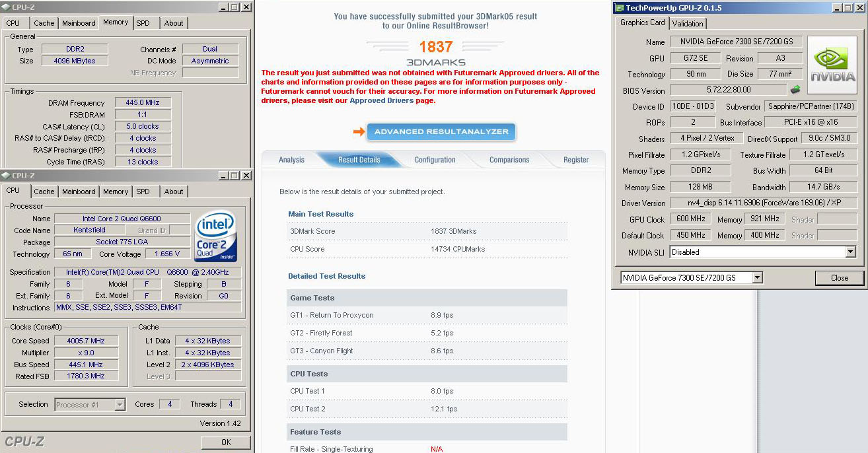The width and height of the screenshot is (868, 453).
Task: Open the Processor #1 selection dropdown
Action: pos(120,405)
